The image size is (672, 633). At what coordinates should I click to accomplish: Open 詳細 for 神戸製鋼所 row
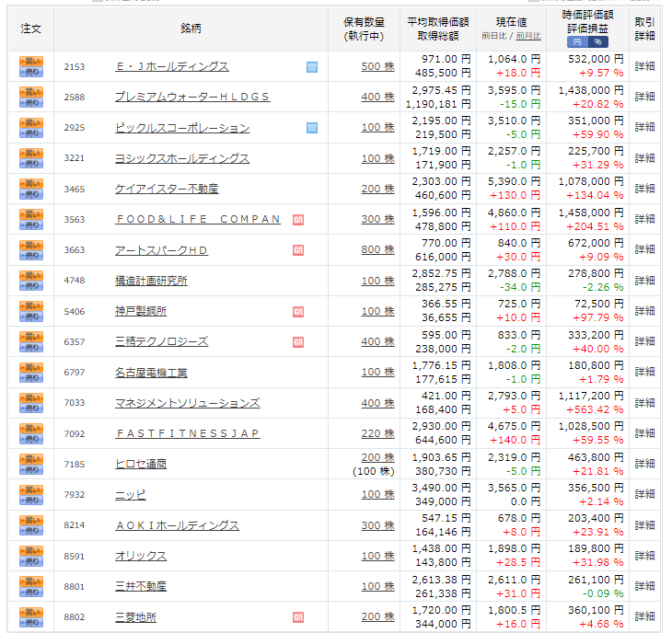644,311
